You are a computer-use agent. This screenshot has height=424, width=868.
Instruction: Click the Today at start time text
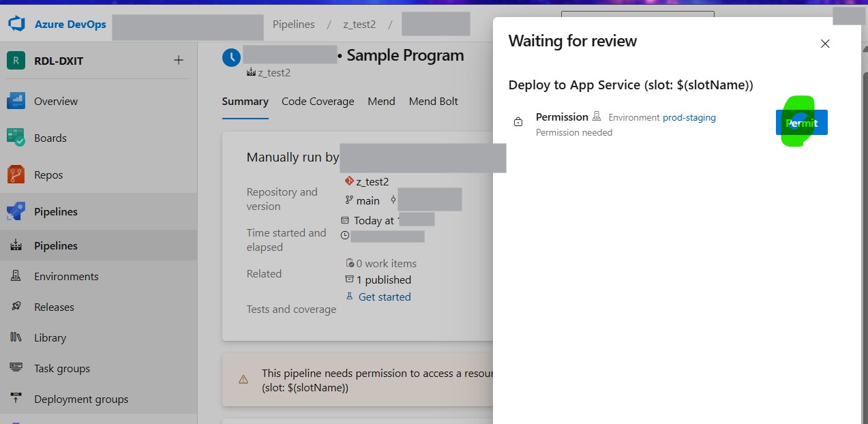pyautogui.click(x=374, y=220)
